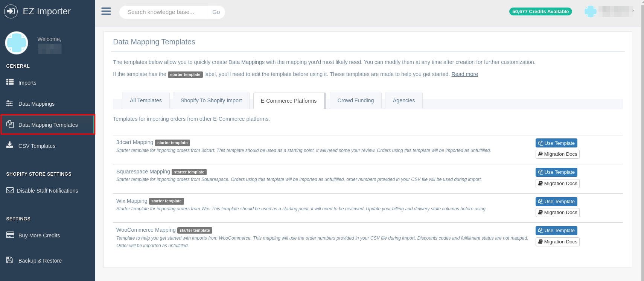Open Migration Docs for Wix Mapping
This screenshot has width=644, height=281.
coord(557,213)
